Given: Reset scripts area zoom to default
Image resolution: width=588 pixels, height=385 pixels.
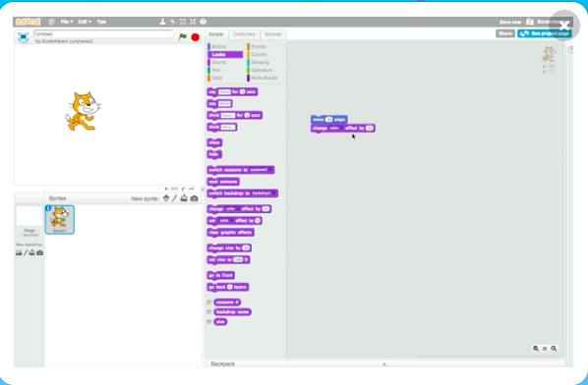Looking at the screenshot, I should [545, 349].
